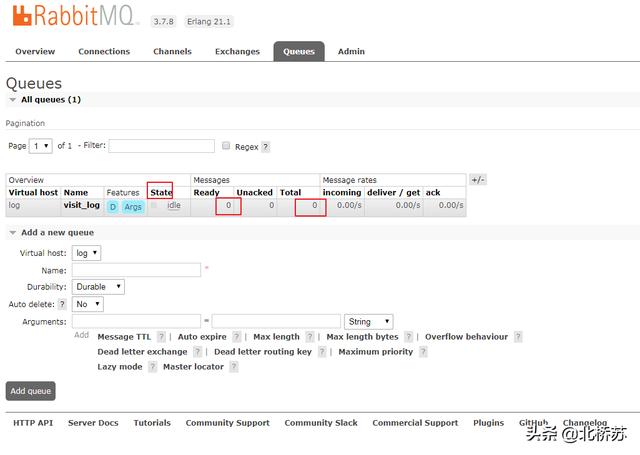640x455 pixels.
Task: Open the visit_log queue link
Action: (82, 205)
